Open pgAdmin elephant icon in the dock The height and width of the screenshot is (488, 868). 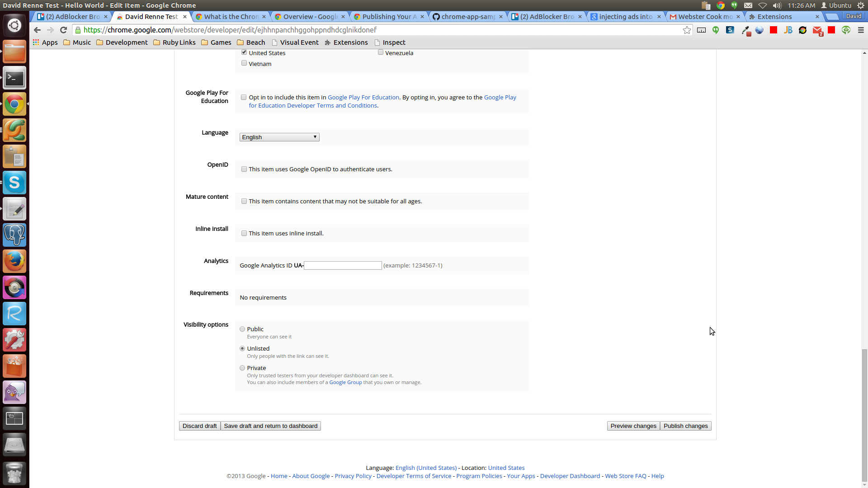(14, 235)
